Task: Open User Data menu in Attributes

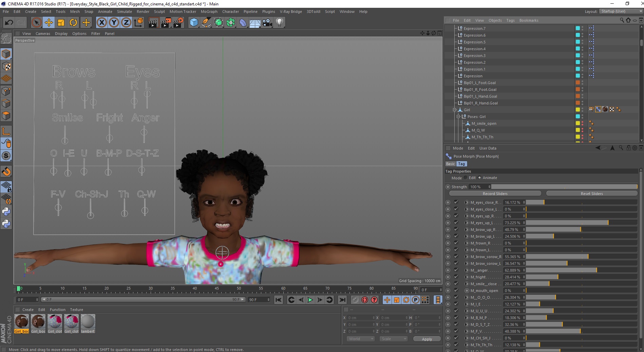Action: pyautogui.click(x=488, y=148)
